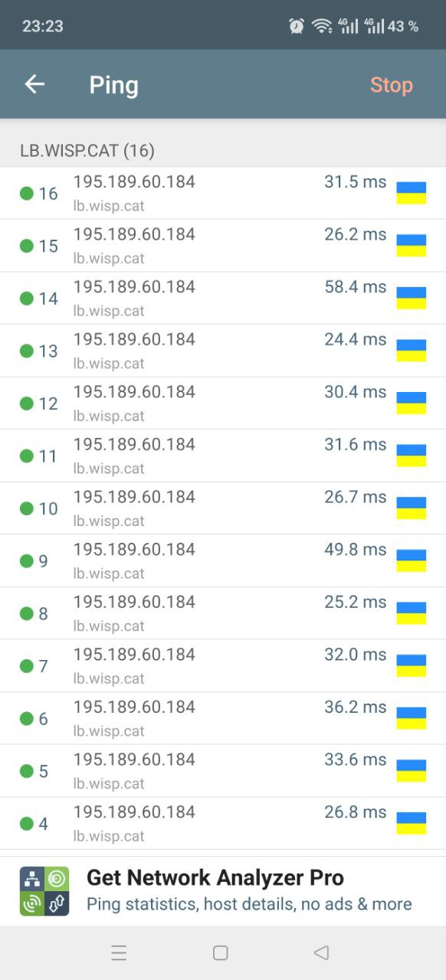446x980 pixels.
Task: Tap the Android home square button
Action: pos(221,952)
